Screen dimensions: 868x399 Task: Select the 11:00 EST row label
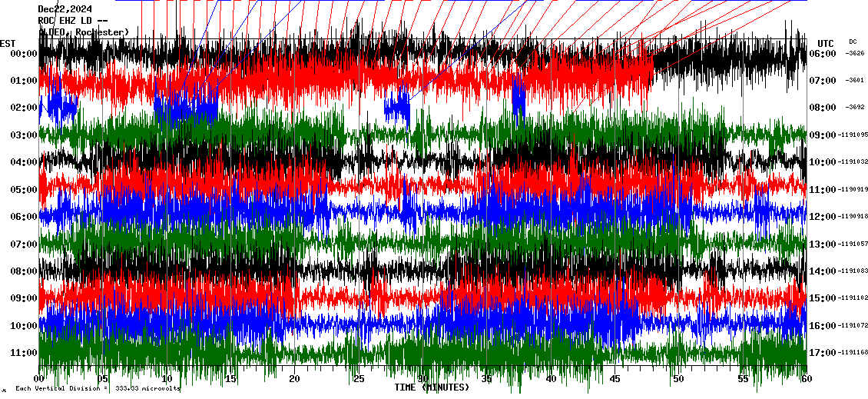[x=22, y=353]
